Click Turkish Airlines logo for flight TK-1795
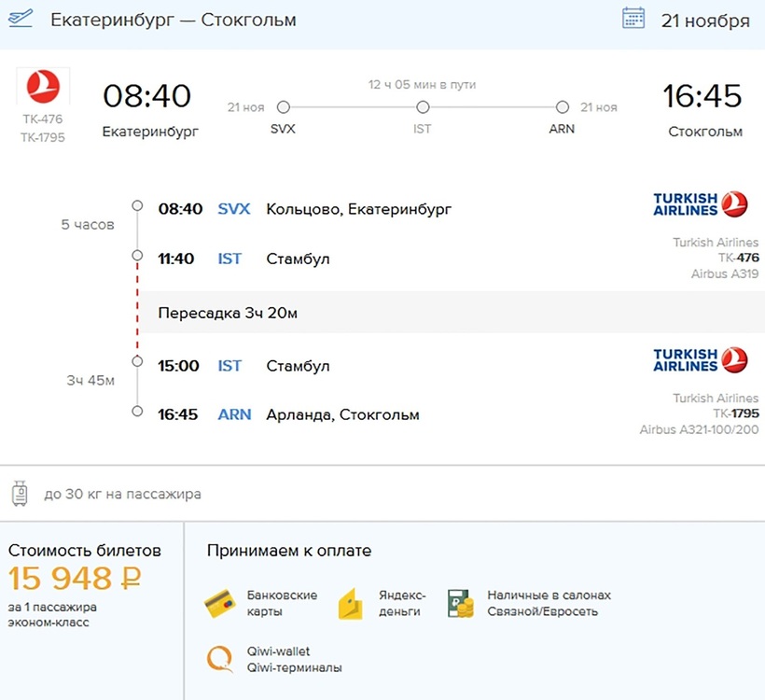The image size is (765, 700). 700,360
